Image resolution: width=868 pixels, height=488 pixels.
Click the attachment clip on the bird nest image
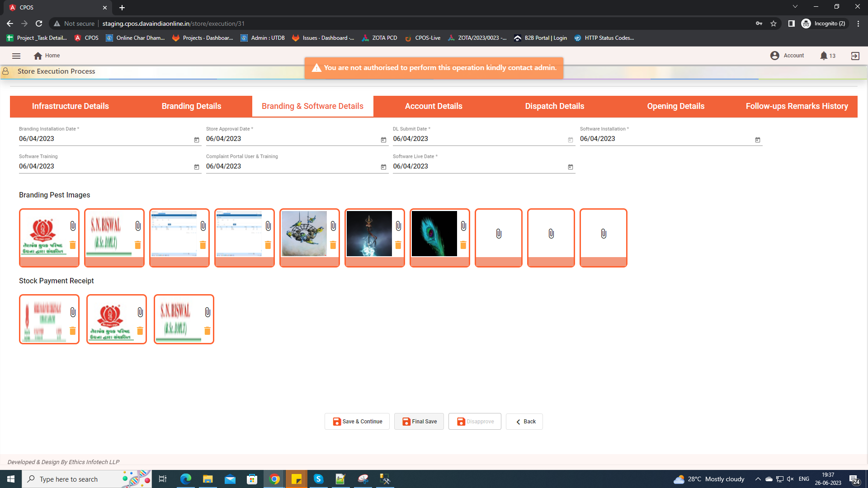pyautogui.click(x=333, y=226)
